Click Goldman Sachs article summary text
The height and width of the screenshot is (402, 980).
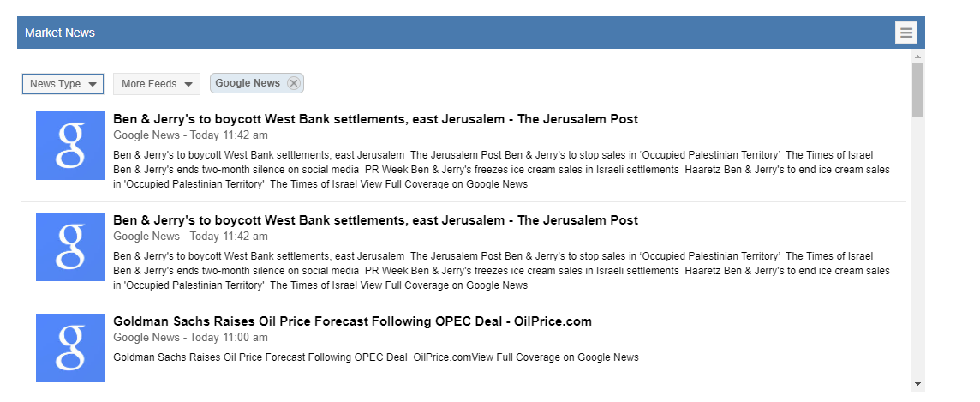tap(375, 357)
